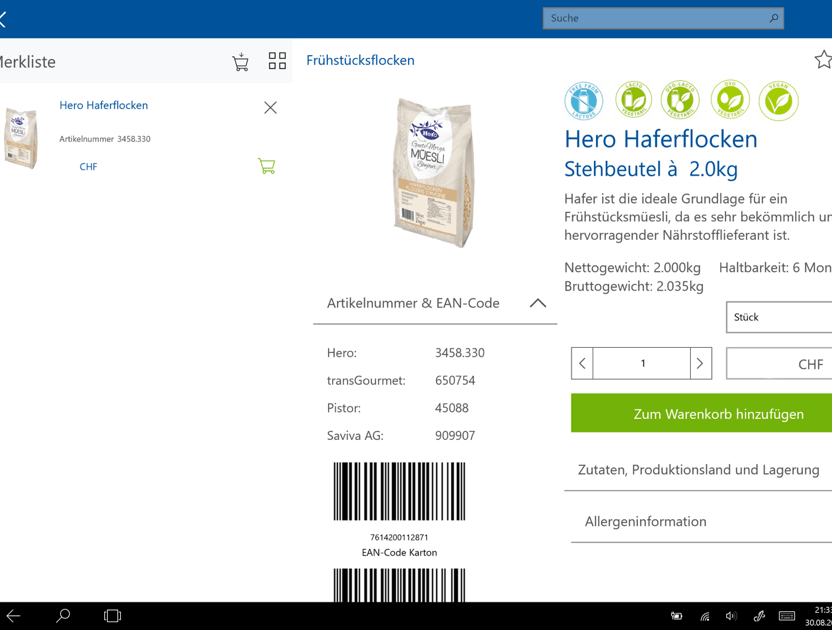Click the Free From Lactose badge

[584, 100]
